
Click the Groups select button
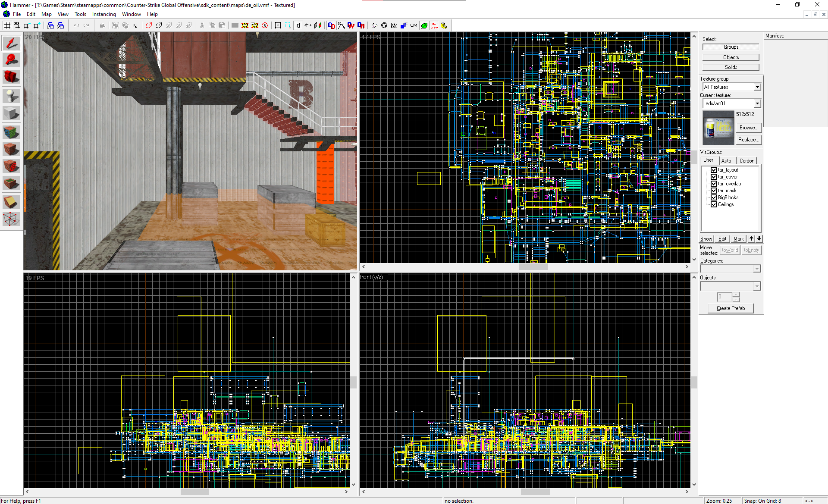tap(731, 47)
